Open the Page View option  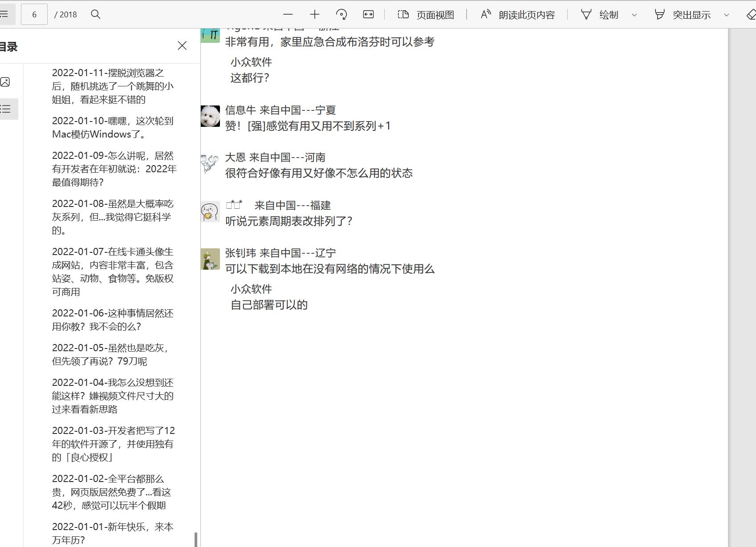point(426,15)
